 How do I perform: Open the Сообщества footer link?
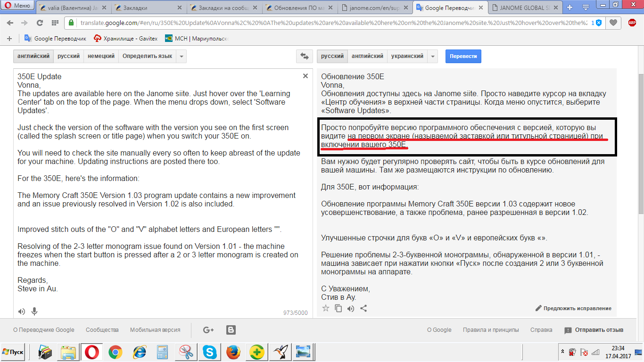tap(102, 330)
